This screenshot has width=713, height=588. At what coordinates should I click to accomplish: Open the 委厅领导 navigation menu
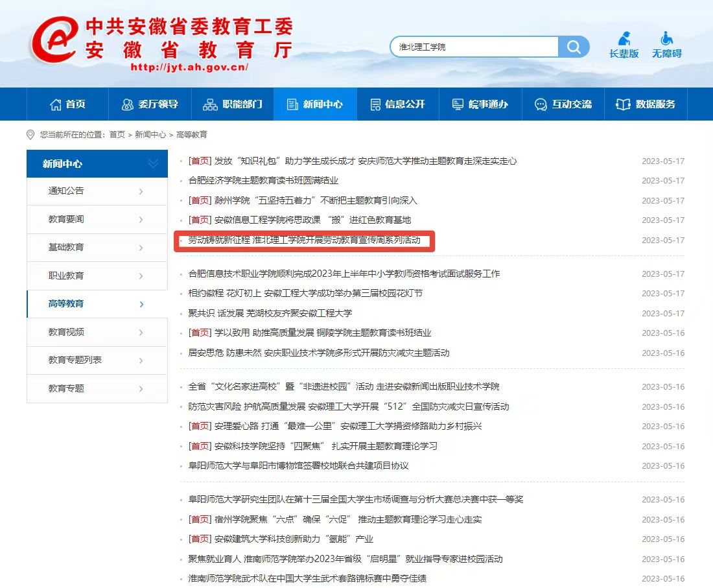(150, 104)
